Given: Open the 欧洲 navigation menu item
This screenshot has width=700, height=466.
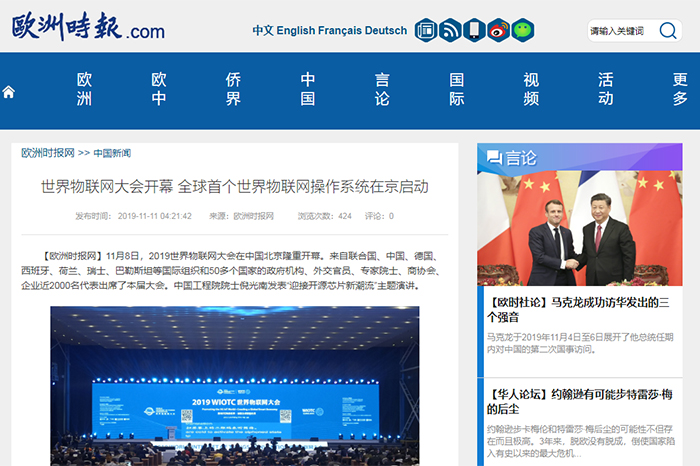Looking at the screenshot, I should [x=85, y=89].
